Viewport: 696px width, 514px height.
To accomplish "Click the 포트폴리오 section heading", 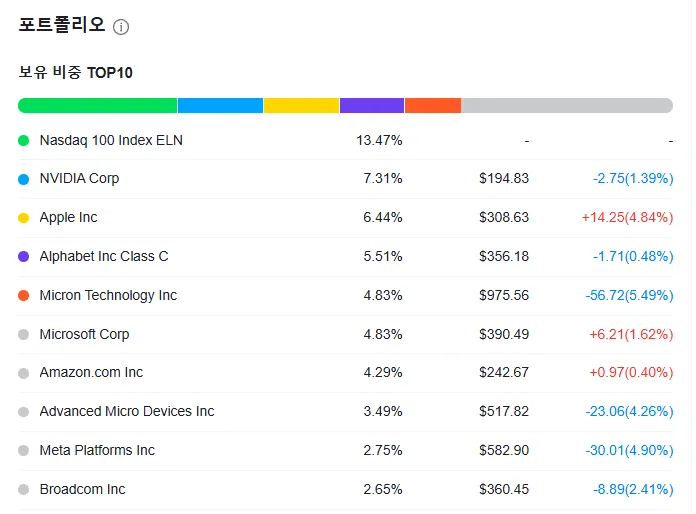I will pos(62,24).
